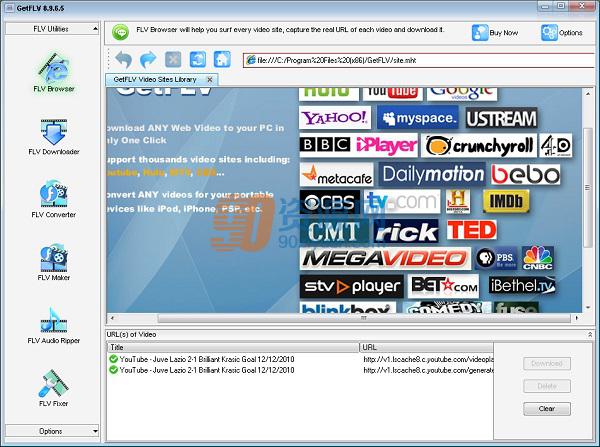Click the horizontal scrollbar left arrow

coord(112,318)
